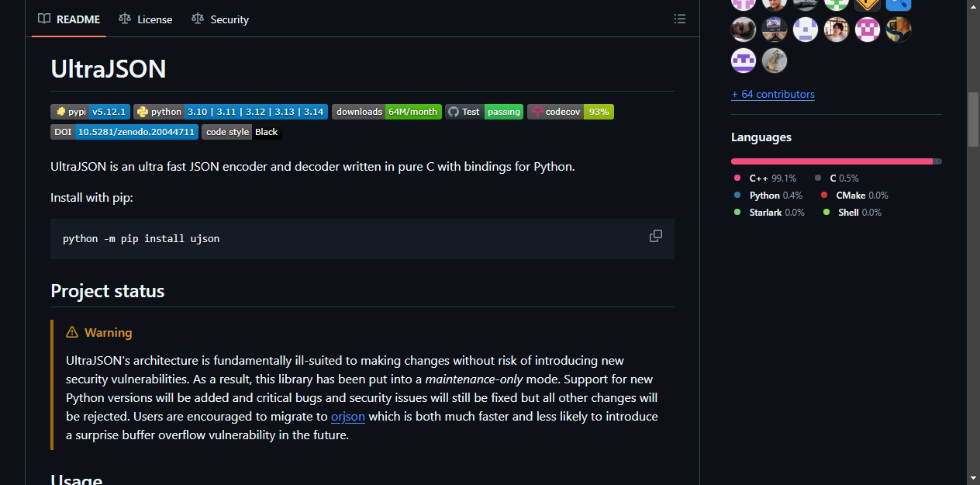Click the pypi v5.12.1 badge
Viewport: 980px width, 485px height.
tap(90, 112)
